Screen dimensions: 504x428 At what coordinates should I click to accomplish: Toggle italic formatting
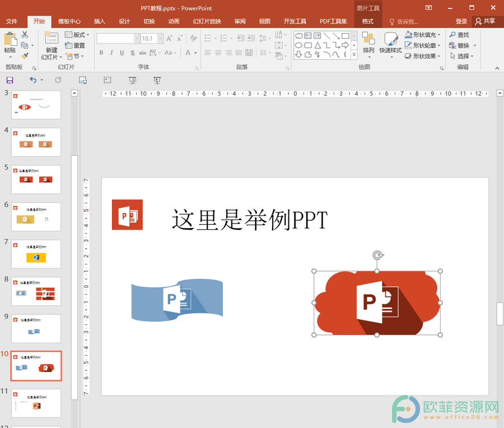click(x=111, y=53)
